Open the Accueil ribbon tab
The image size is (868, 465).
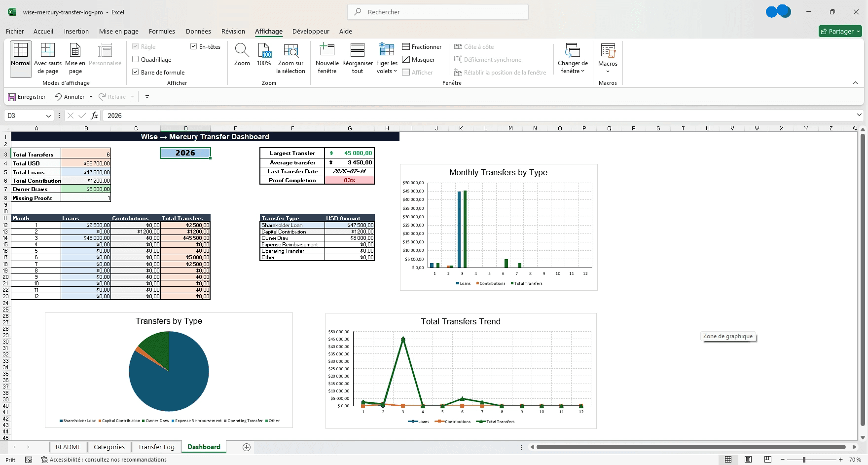[43, 31]
